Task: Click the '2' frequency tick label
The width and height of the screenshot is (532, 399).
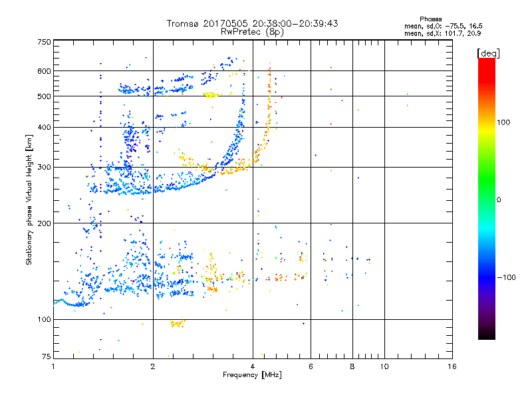Action: pos(153,366)
